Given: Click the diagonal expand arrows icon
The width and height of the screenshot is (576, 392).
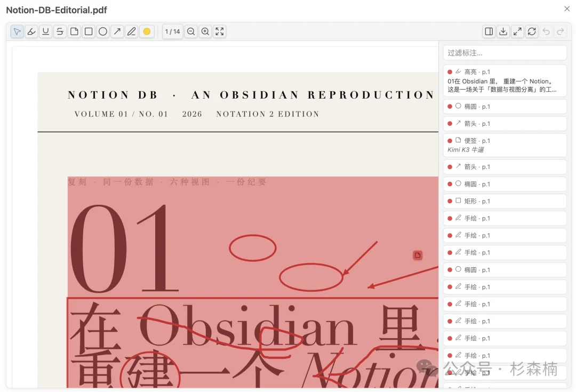Looking at the screenshot, I should click(x=517, y=31).
